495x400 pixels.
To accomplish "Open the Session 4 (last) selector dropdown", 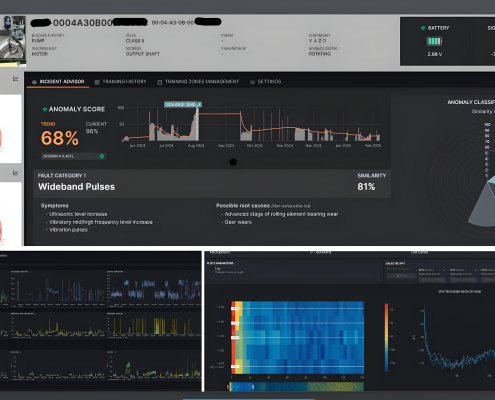I will tap(73, 156).
